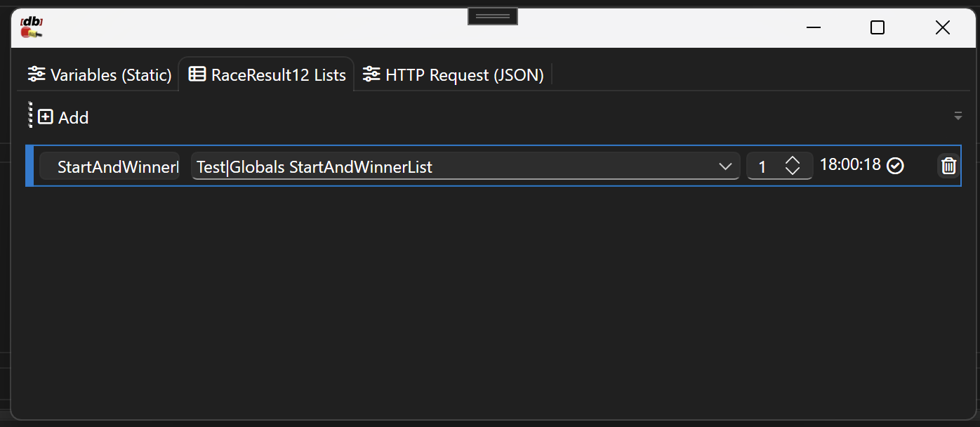Delete the StartAndWinnerList row with trash icon
This screenshot has width=980, height=427.
click(x=948, y=166)
